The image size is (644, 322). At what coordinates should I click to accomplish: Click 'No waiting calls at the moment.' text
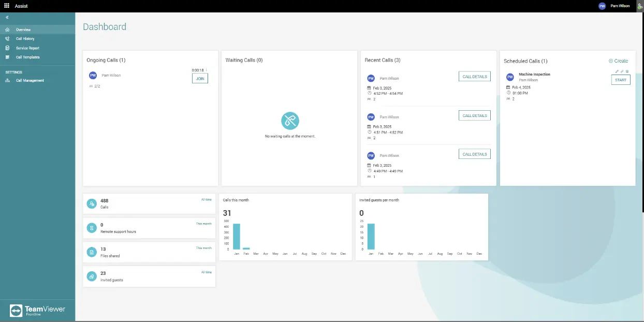pyautogui.click(x=290, y=136)
